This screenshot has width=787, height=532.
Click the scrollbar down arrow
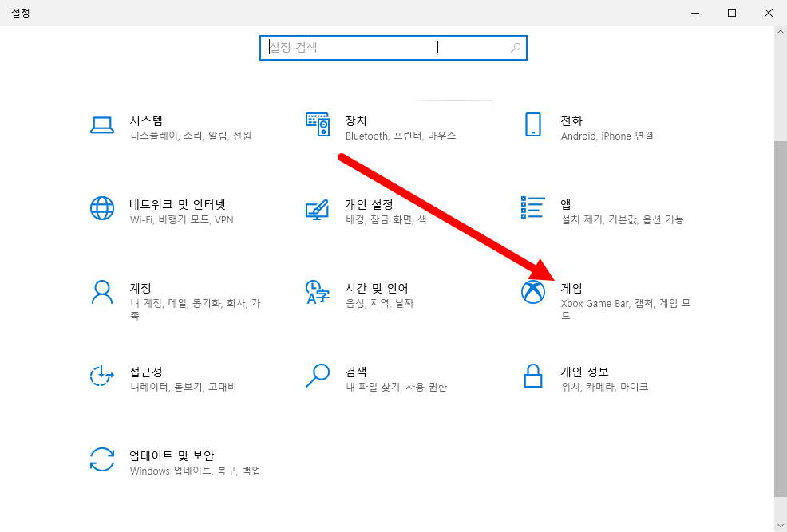780,526
